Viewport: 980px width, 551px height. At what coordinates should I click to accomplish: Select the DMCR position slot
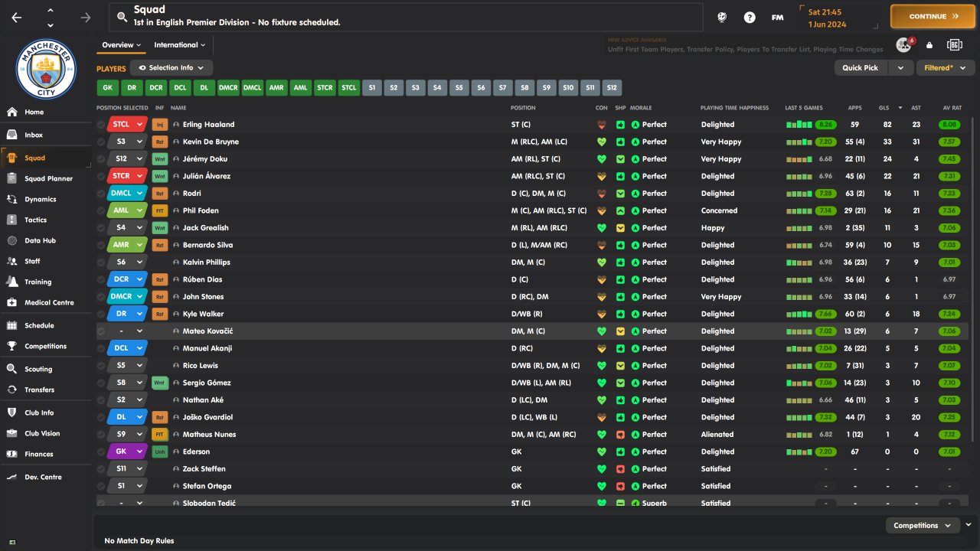pyautogui.click(x=228, y=88)
